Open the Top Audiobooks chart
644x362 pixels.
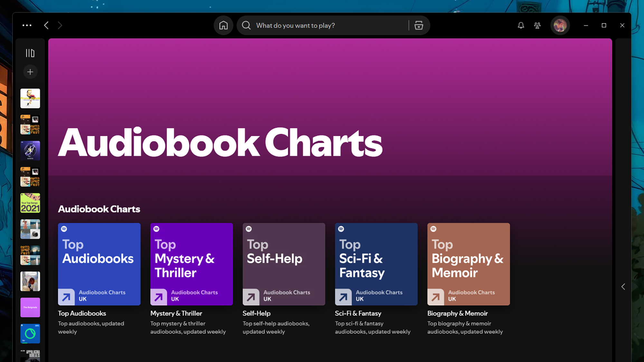click(99, 264)
